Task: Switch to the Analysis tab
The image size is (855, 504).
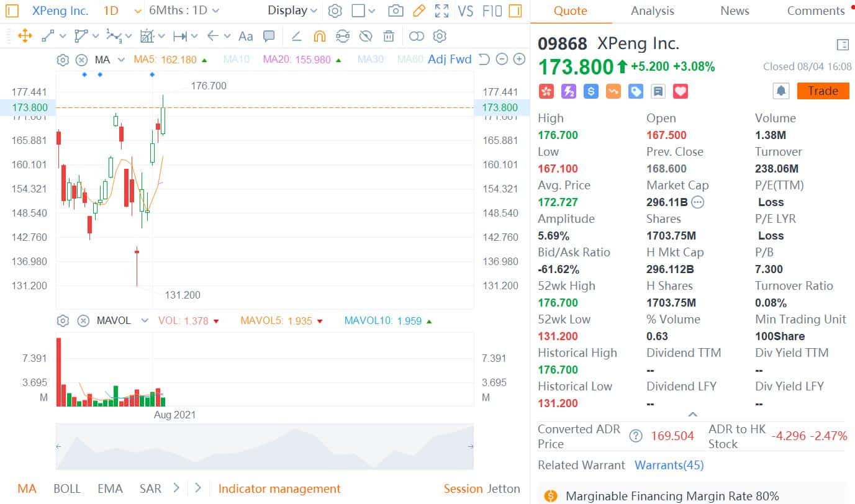Action: (x=652, y=11)
